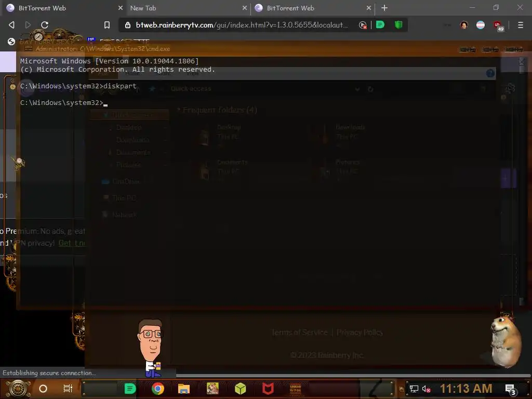Open File Explorer from taskbar
Viewport: 532px width, 399px height.
183,389
